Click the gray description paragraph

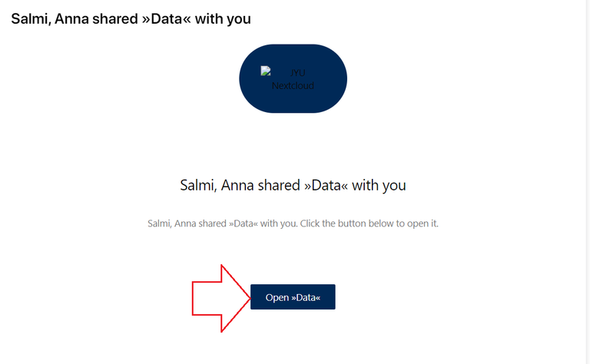point(293,224)
